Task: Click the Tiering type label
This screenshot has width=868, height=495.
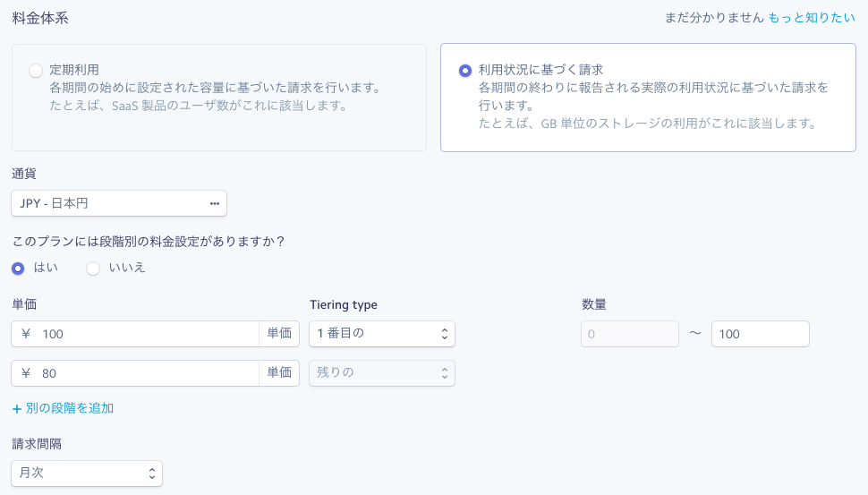Action: [x=344, y=304]
